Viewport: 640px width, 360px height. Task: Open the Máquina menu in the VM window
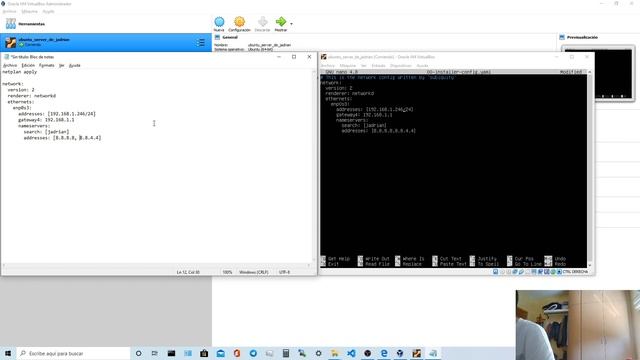[348, 66]
